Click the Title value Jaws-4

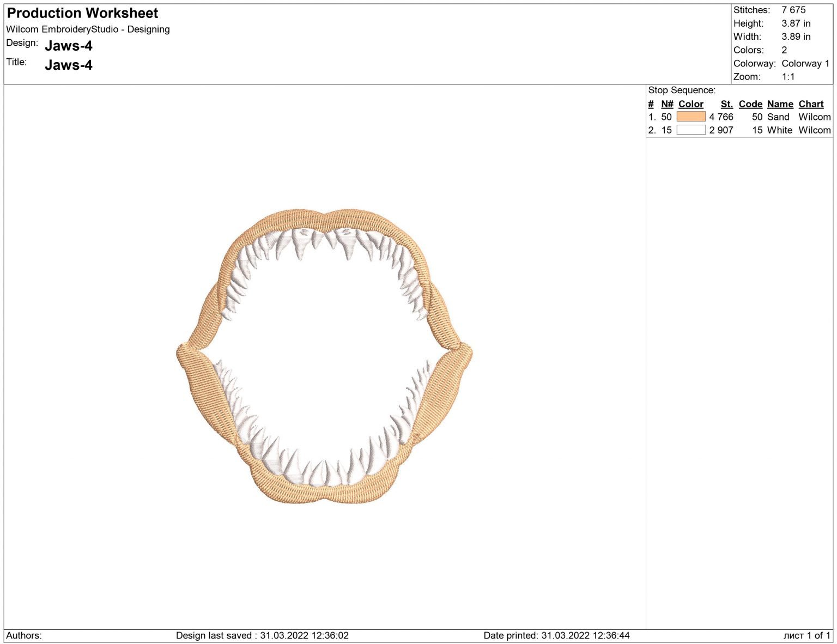(69, 65)
